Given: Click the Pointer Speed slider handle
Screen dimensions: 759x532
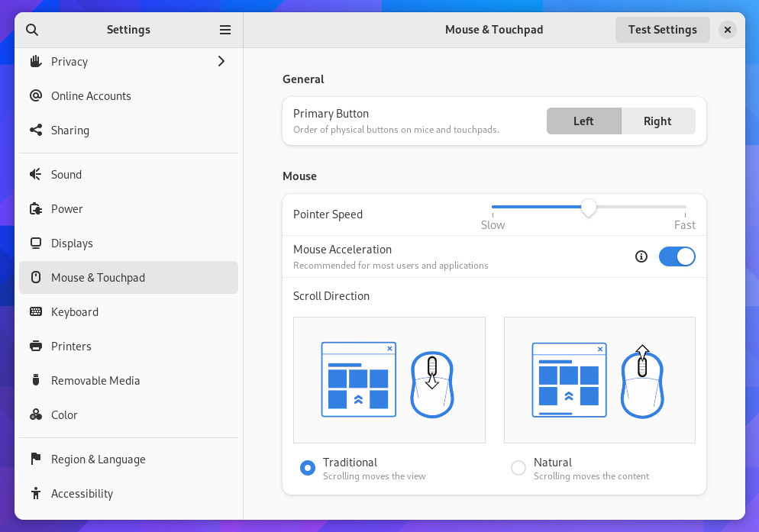Looking at the screenshot, I should coord(589,208).
